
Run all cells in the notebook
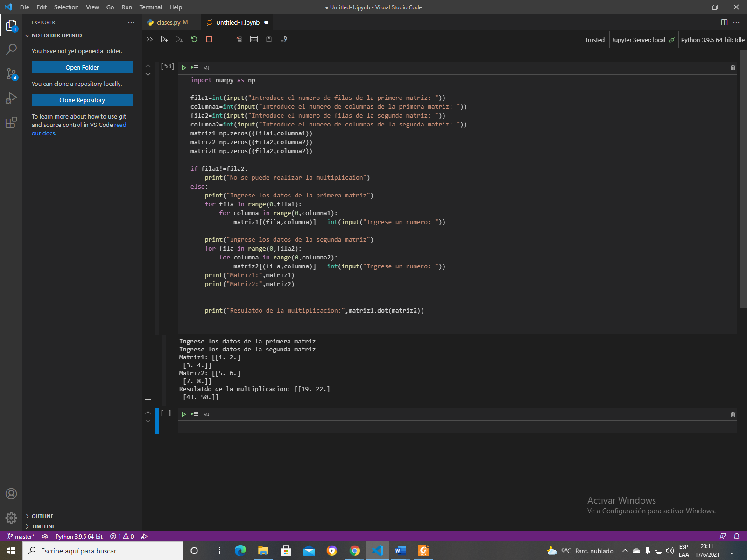149,39
